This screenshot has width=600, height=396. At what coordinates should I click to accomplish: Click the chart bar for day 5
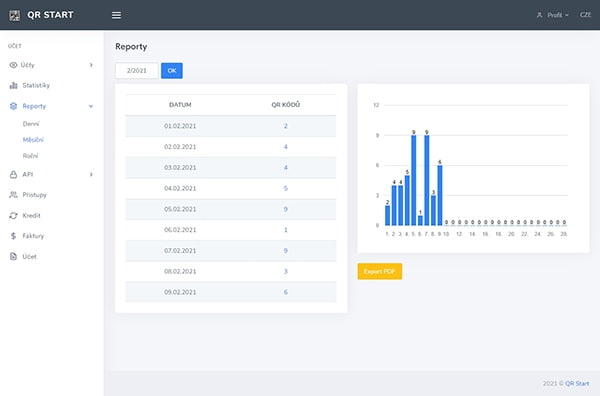[414, 180]
